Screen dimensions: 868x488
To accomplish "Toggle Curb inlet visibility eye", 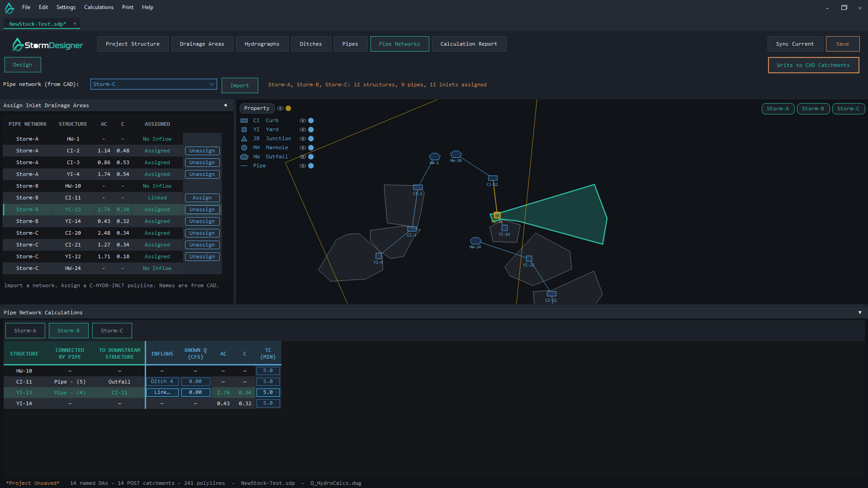I will pyautogui.click(x=303, y=121).
